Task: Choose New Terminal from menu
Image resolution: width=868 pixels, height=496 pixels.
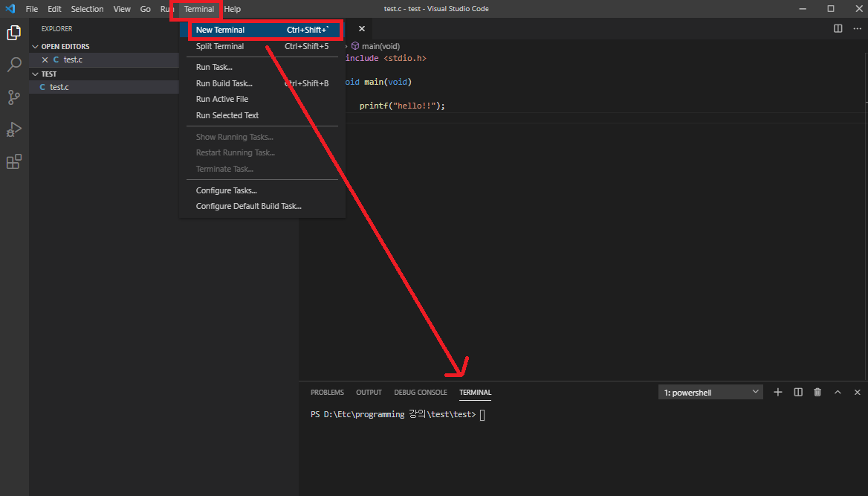Action: (x=262, y=30)
